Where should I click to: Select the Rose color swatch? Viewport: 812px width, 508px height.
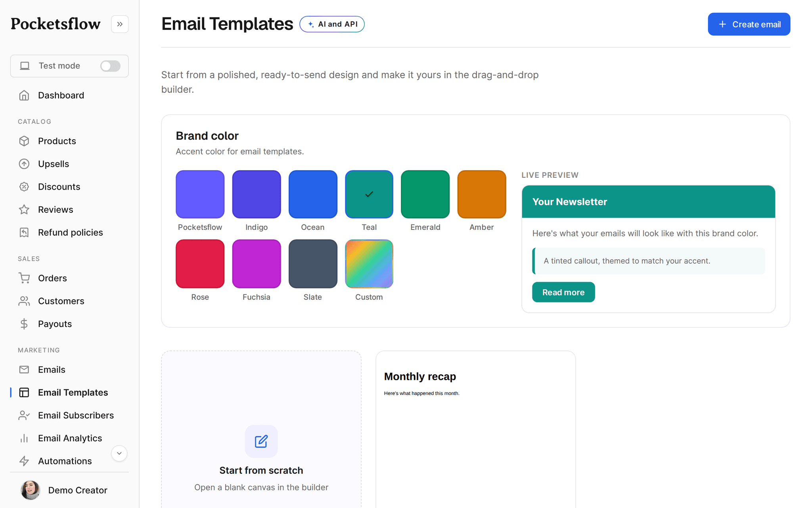tap(200, 264)
